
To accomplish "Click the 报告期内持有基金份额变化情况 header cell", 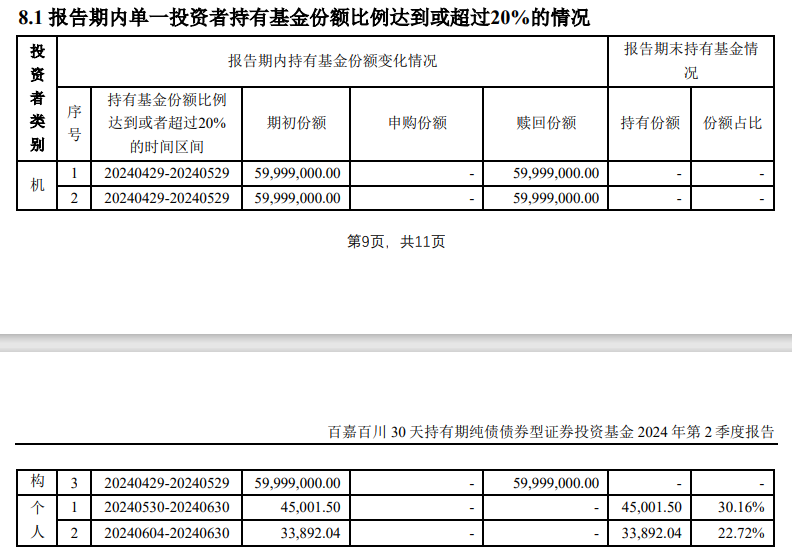I will [332, 61].
